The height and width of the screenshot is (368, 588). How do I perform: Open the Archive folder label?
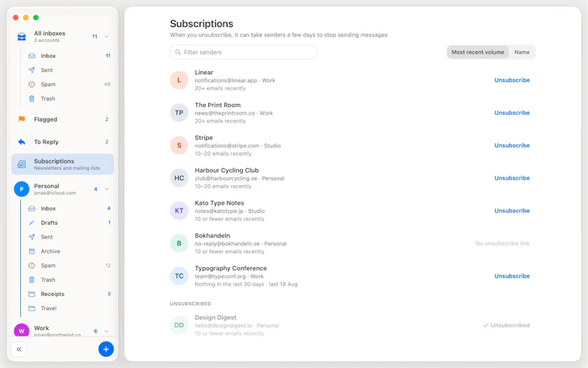[50, 251]
